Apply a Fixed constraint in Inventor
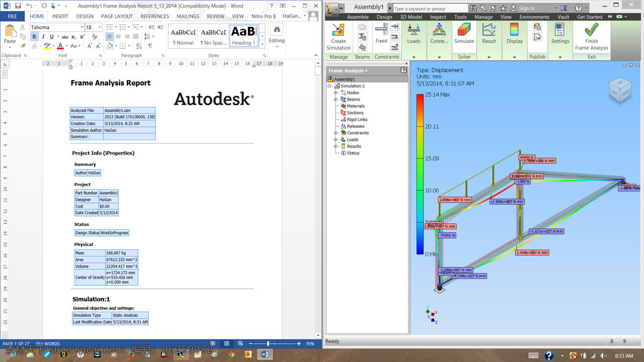Viewport: 644px width, 362px height. coord(381,34)
